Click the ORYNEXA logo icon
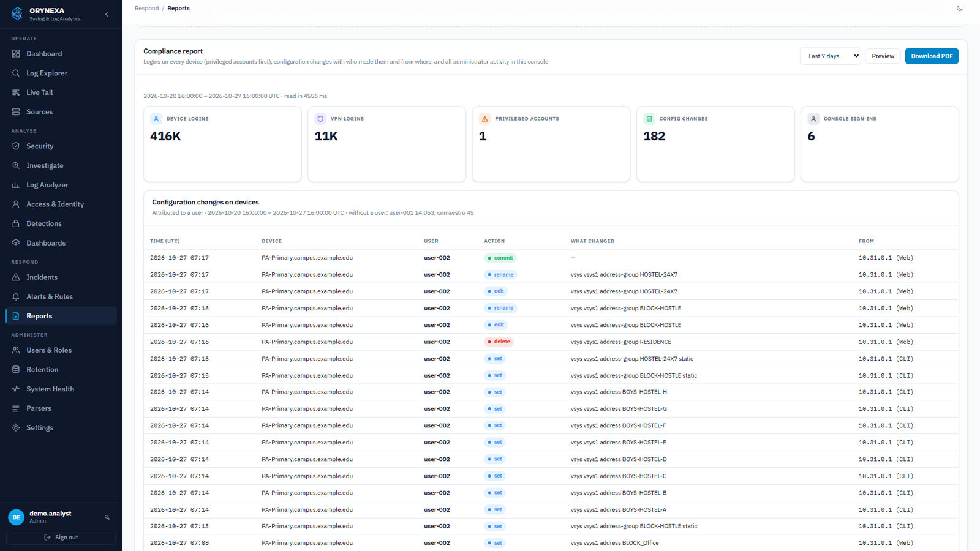The width and height of the screenshot is (980, 551). (17, 13)
